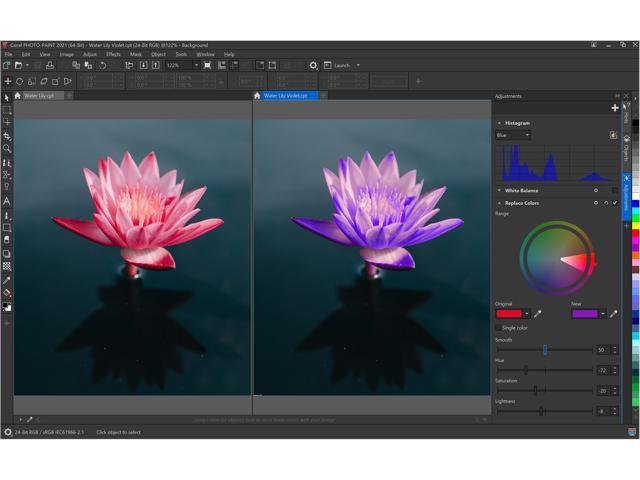Toggle the White Balance adjustment checkbox
Image resolution: width=640 pixels, height=480 pixels.
coord(615,190)
